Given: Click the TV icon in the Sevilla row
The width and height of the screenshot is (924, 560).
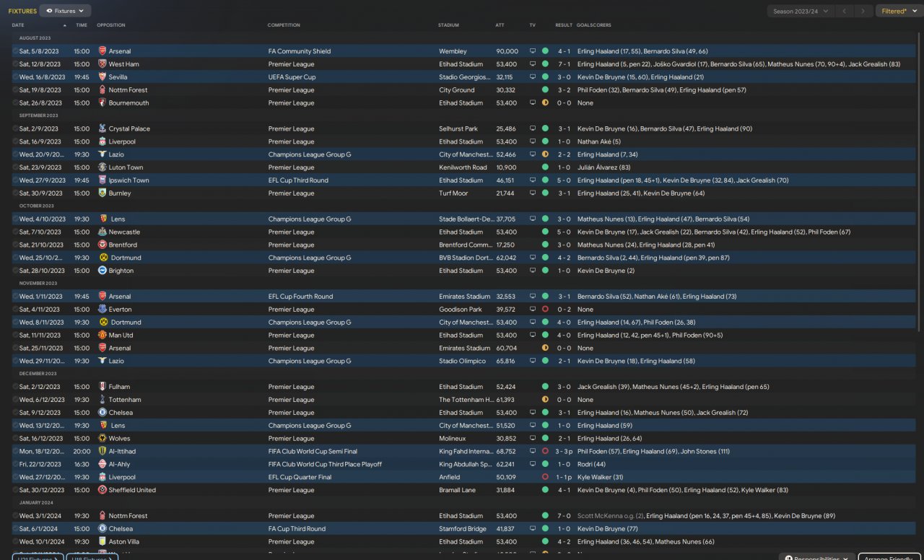Looking at the screenshot, I should [x=533, y=77].
